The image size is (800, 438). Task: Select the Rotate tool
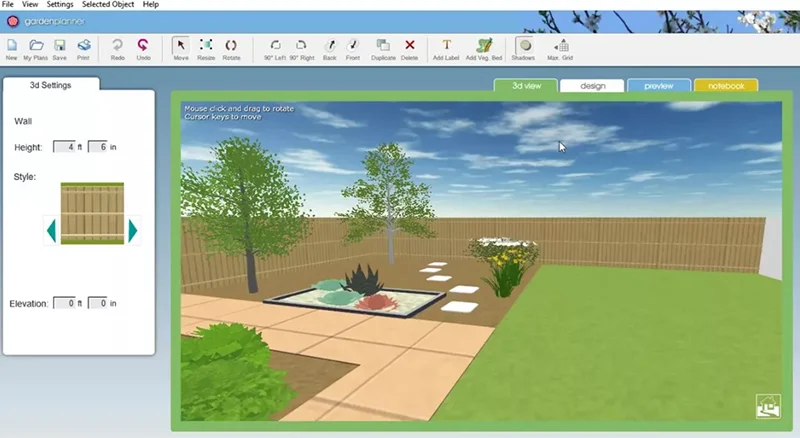tap(231, 46)
